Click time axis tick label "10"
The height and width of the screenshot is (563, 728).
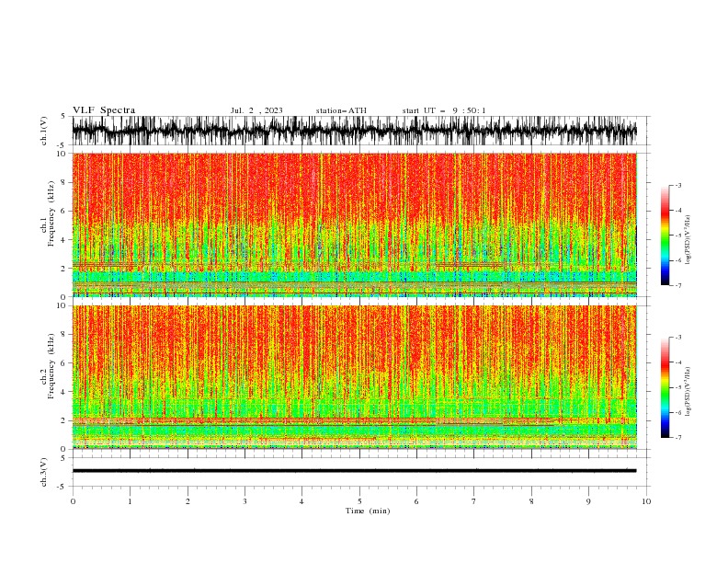click(x=646, y=501)
